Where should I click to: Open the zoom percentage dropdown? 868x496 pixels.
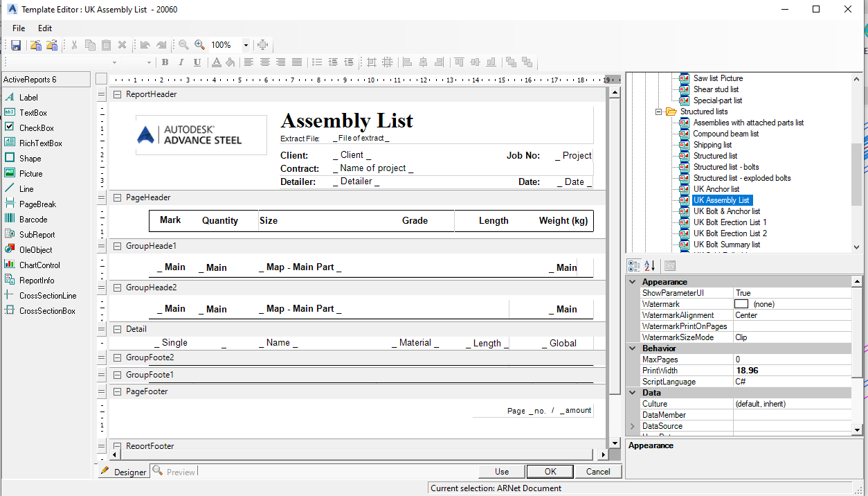pos(246,44)
